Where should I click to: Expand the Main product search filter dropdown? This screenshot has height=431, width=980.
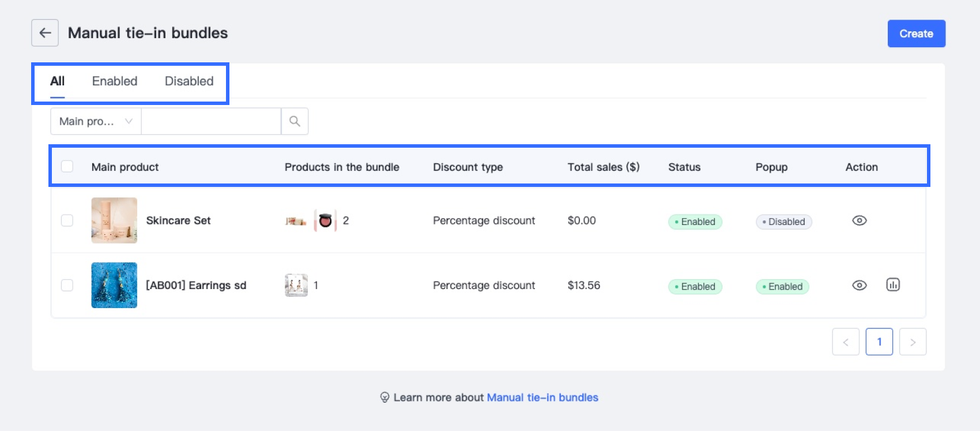coord(96,121)
